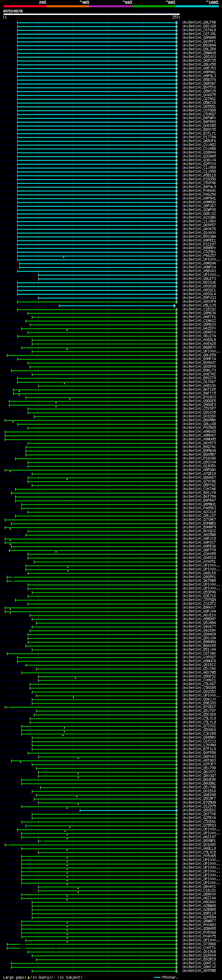Open hit UniRef100_Q9LF98
The image size is (222, 980).
click(199, 23)
